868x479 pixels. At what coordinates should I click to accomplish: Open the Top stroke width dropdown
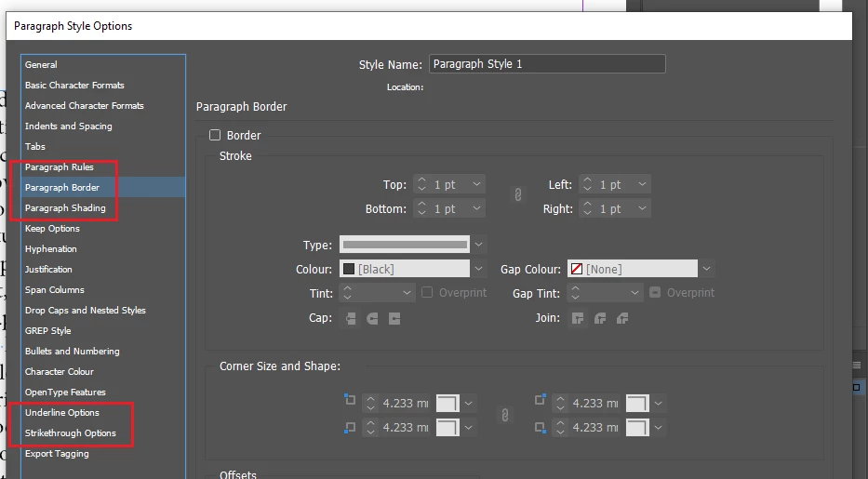click(x=476, y=184)
